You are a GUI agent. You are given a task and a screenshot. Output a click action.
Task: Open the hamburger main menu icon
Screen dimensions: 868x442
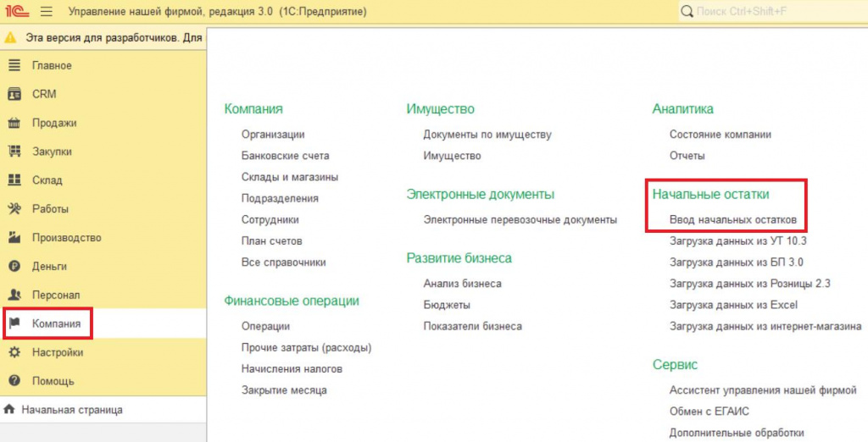pos(47,11)
